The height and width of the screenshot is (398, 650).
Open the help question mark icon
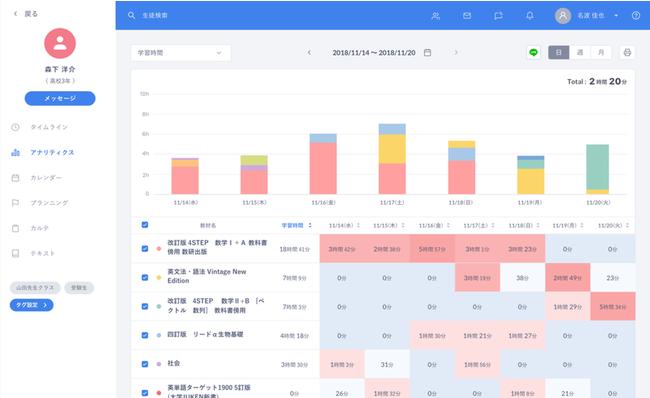tap(636, 16)
